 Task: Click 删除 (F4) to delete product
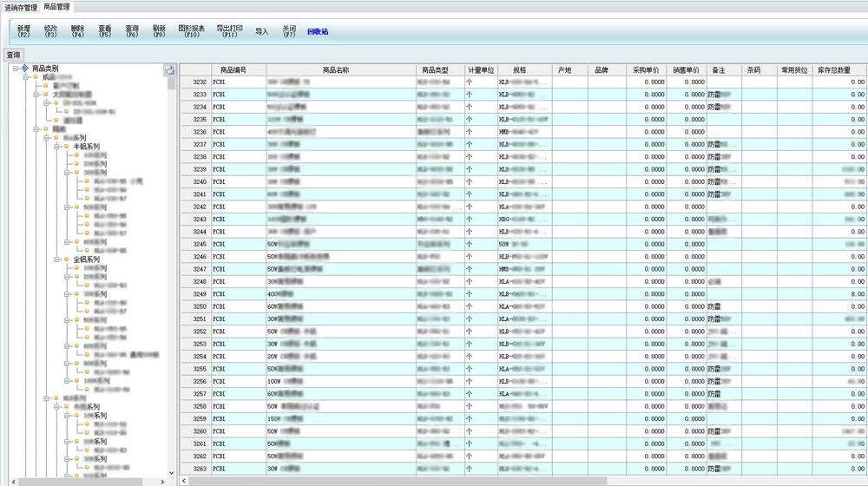click(x=77, y=31)
